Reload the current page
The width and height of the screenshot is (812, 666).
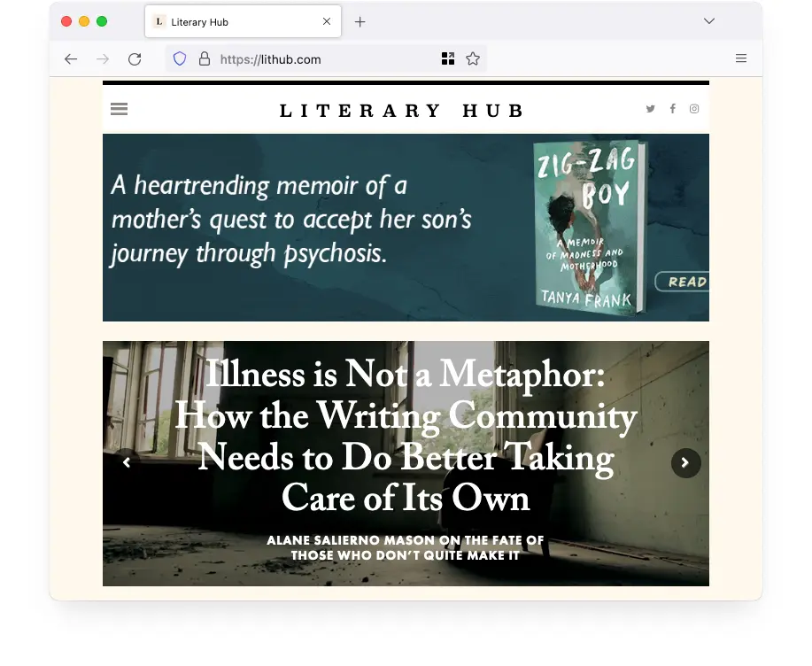tap(135, 59)
